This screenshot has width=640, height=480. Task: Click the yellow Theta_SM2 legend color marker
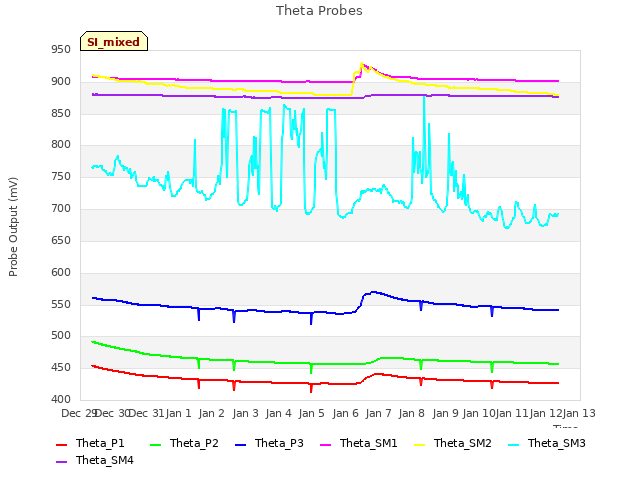(x=419, y=444)
